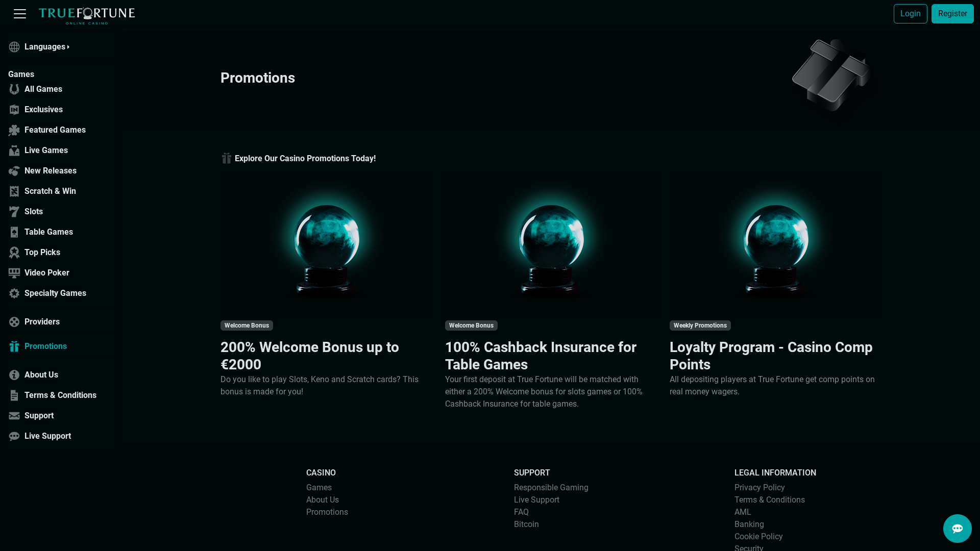This screenshot has height=551, width=980.
Task: Click the globe icon beside Languages
Action: tap(14, 47)
